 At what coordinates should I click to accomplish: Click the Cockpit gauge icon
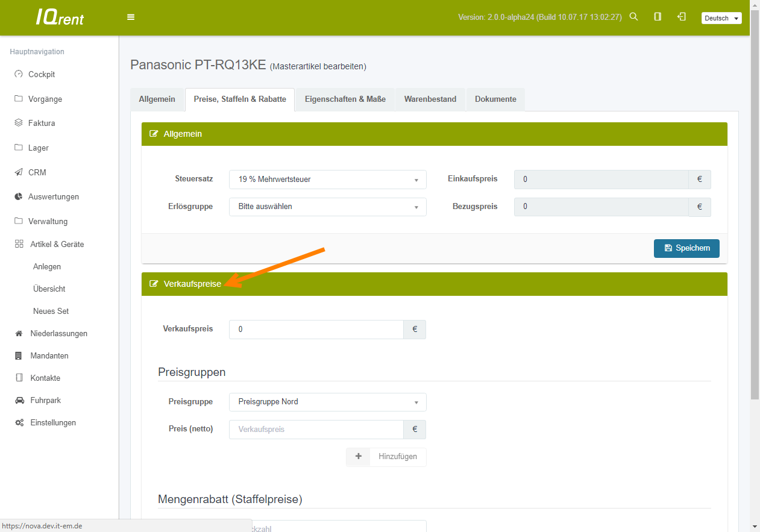[x=19, y=74]
